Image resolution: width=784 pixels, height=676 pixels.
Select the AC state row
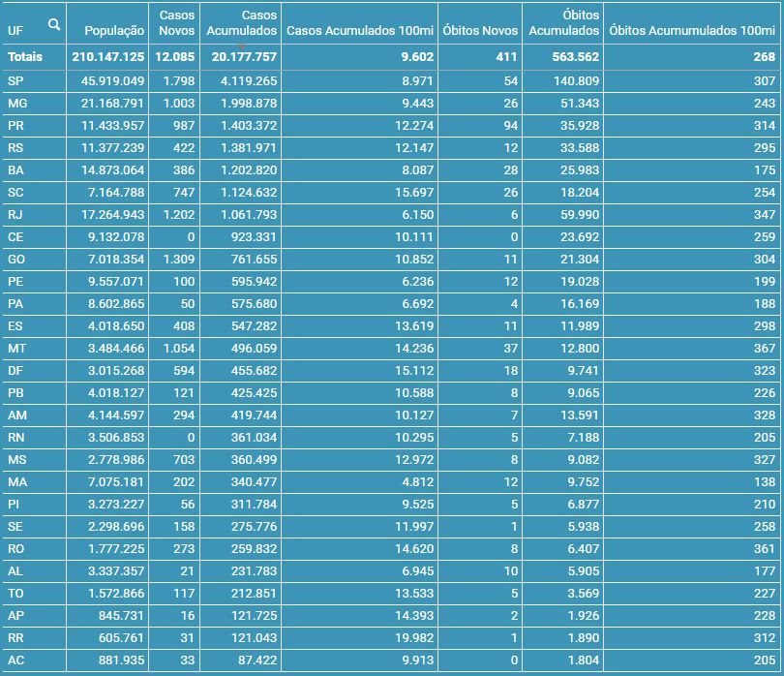point(15,661)
